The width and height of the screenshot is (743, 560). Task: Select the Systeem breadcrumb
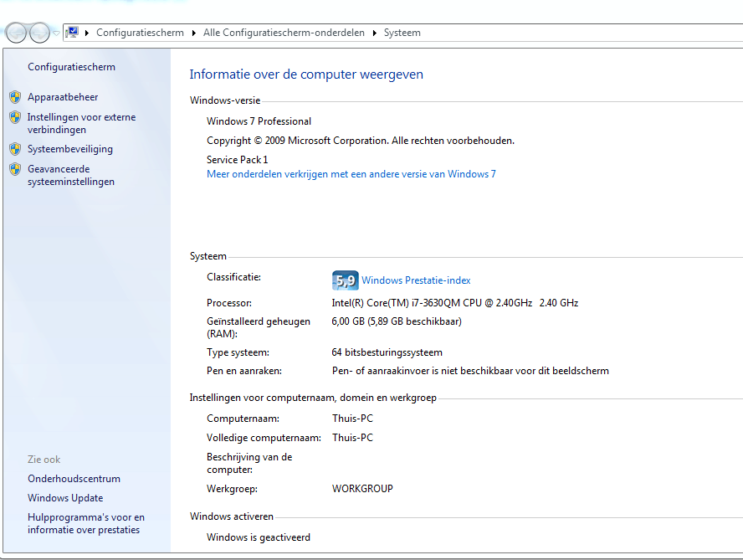402,33
